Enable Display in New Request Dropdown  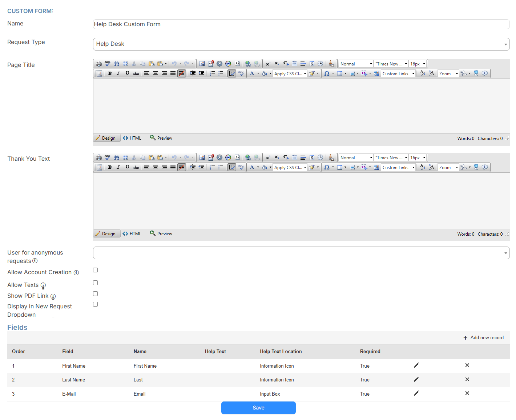click(x=95, y=304)
